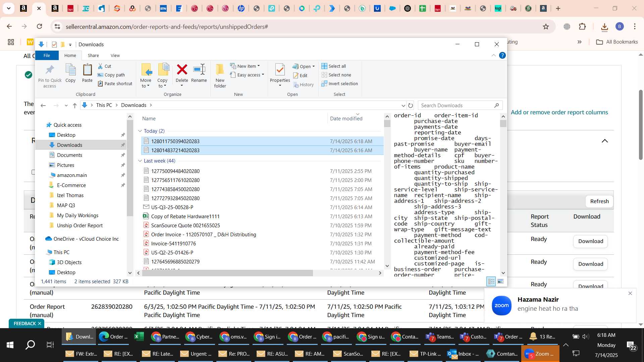Click Invert selection in the ribbon
The image size is (644, 362).
pos(340,83)
